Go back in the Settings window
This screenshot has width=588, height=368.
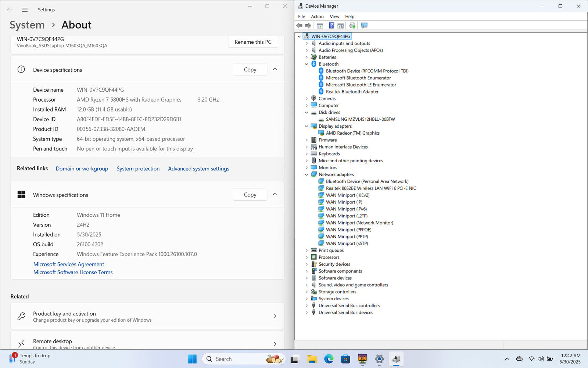(x=10, y=10)
